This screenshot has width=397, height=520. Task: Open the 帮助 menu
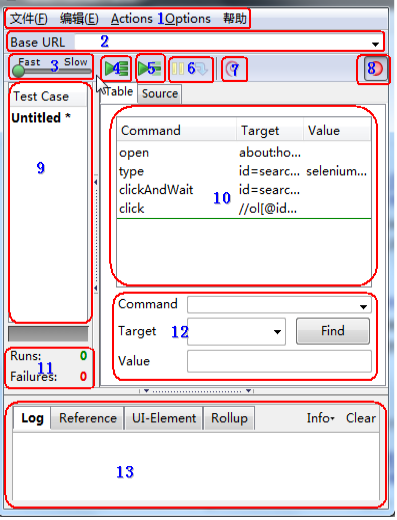pyautogui.click(x=235, y=19)
